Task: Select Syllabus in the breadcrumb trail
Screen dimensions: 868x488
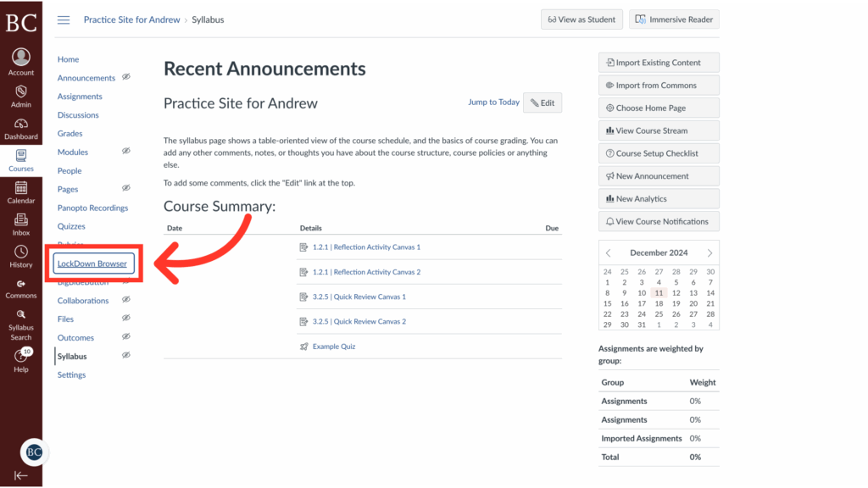Action: (208, 19)
